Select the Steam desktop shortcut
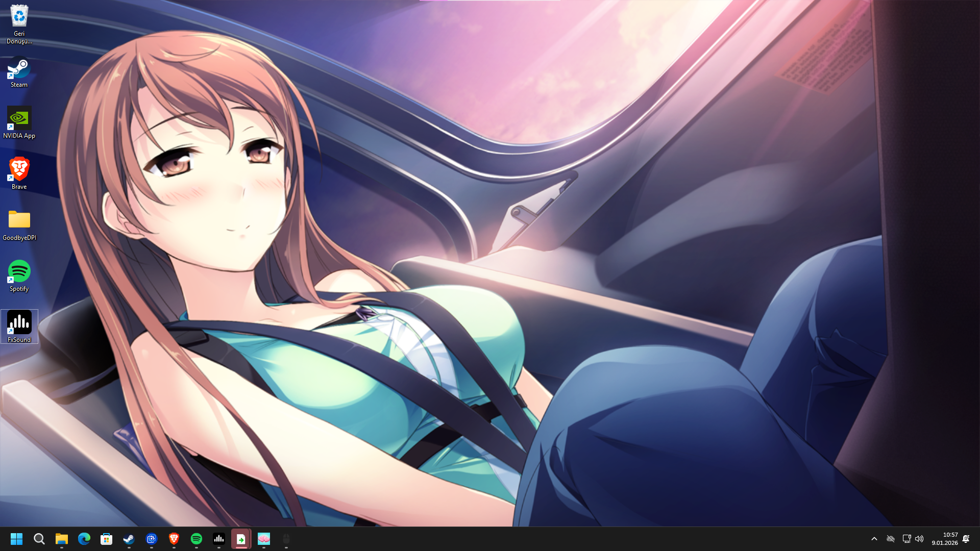The width and height of the screenshot is (980, 551). (19, 72)
